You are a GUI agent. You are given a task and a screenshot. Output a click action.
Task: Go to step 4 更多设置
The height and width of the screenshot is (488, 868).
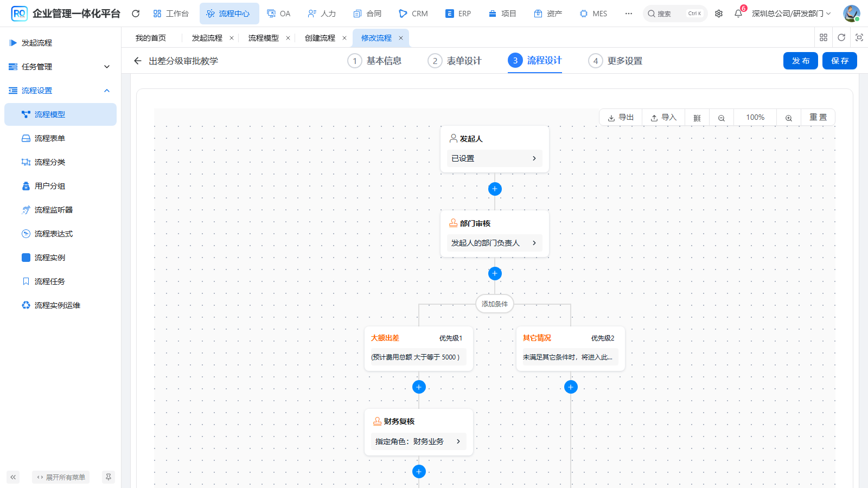pos(616,61)
